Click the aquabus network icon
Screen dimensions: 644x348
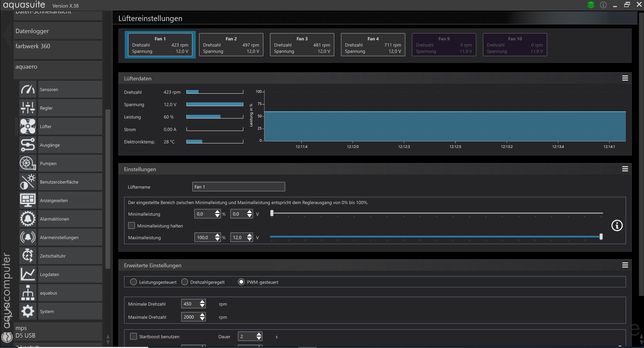28,293
